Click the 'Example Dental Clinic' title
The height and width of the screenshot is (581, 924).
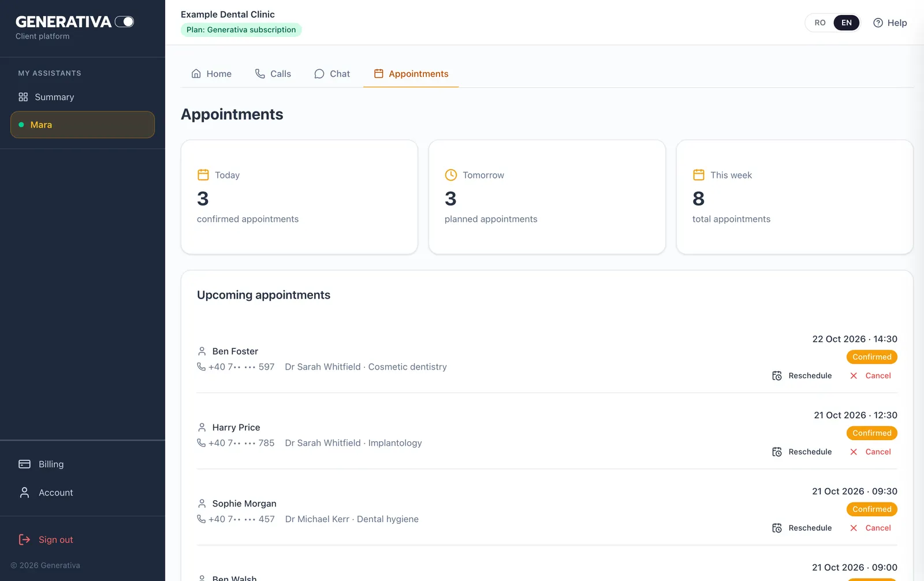[x=228, y=14]
